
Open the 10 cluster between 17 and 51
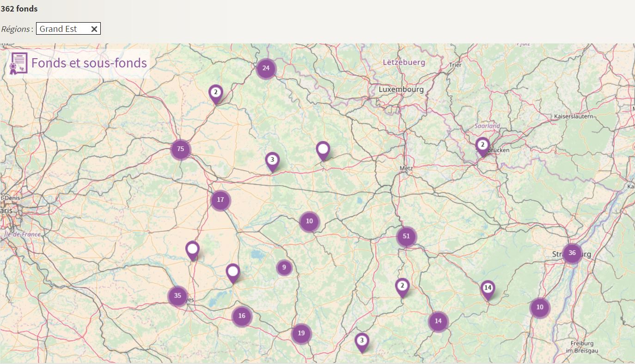[x=309, y=221]
